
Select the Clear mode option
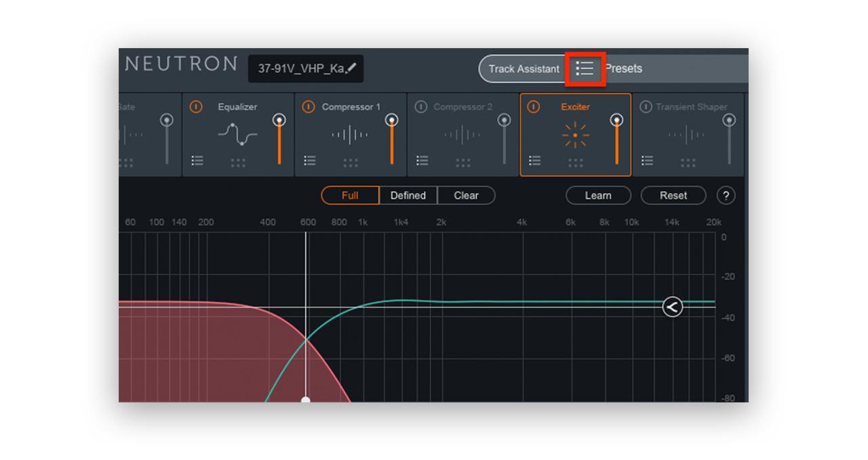pos(467,196)
